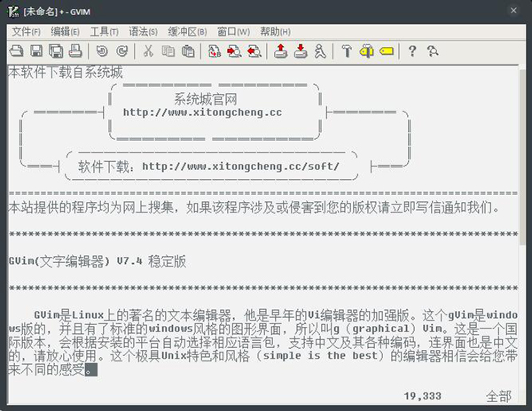Click the Copy toolbar icon

click(168, 51)
